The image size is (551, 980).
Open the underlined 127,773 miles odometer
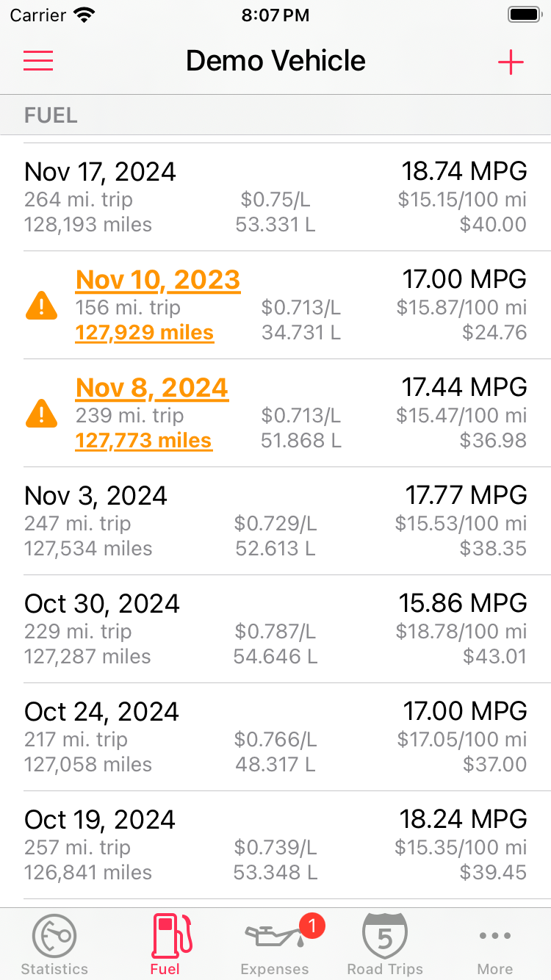144,441
